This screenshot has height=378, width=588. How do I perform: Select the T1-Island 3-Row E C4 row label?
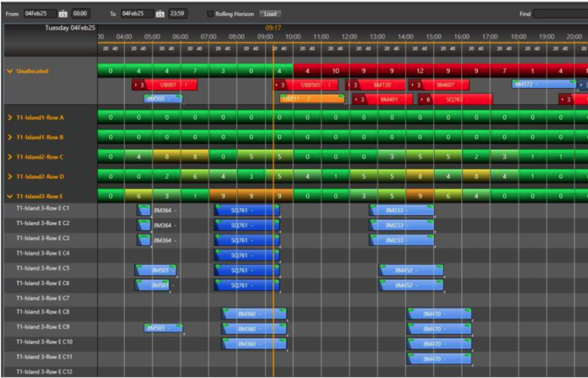pos(43,253)
